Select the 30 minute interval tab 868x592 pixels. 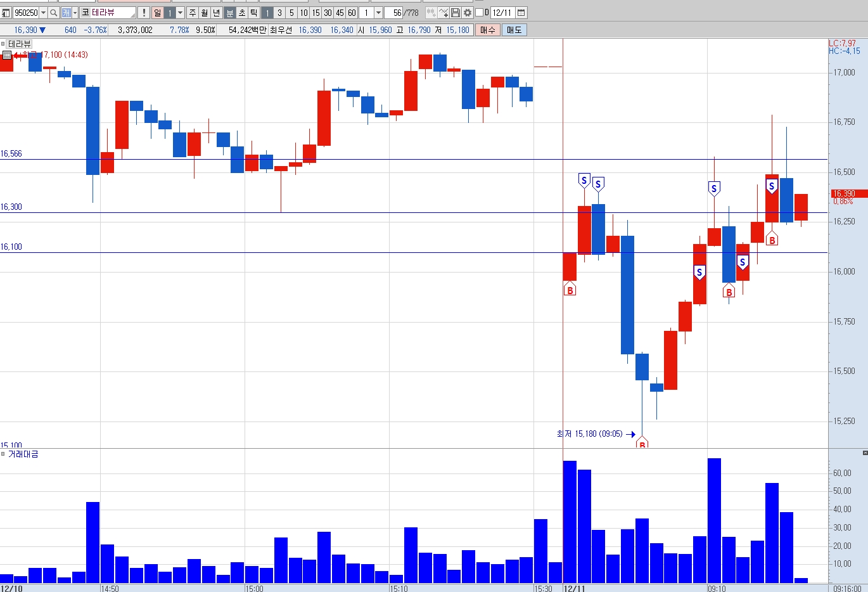point(328,13)
